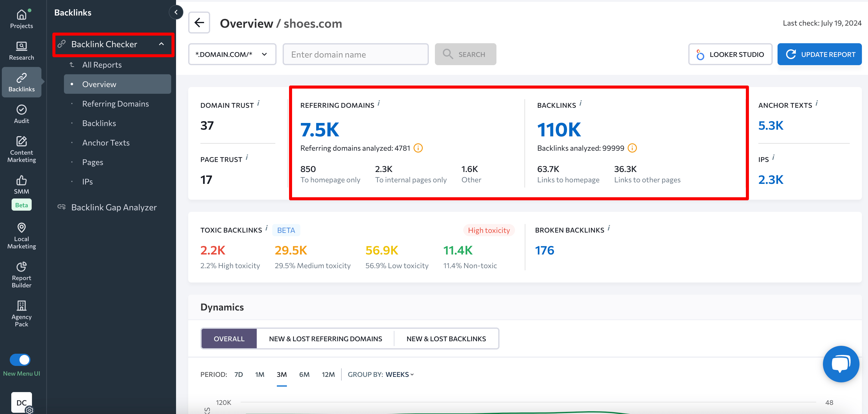This screenshot has height=414, width=868.
Task: Open Anchor Texts submenu item
Action: [x=106, y=143]
